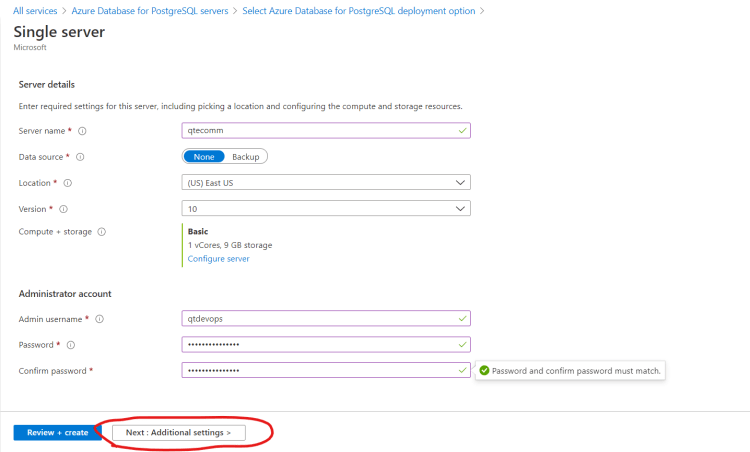Show info icon beside Password label
Image resolution: width=750 pixels, height=452 pixels.
[71, 345]
